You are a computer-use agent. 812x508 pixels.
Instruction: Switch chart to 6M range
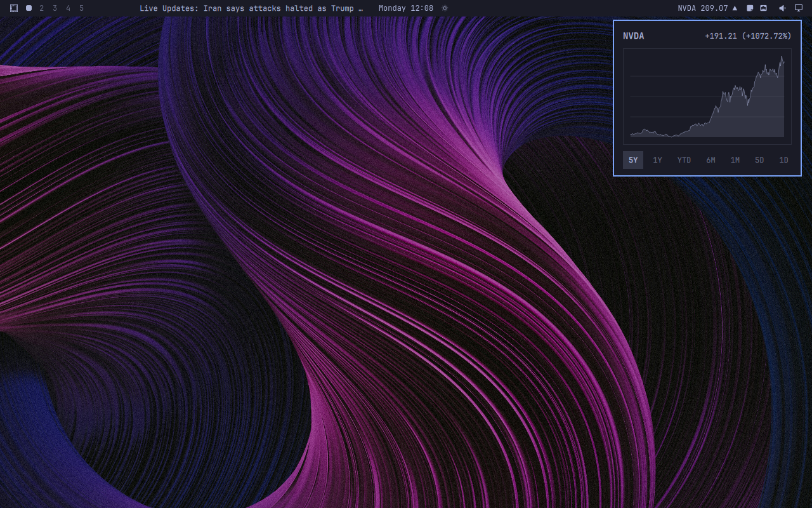pyautogui.click(x=710, y=160)
